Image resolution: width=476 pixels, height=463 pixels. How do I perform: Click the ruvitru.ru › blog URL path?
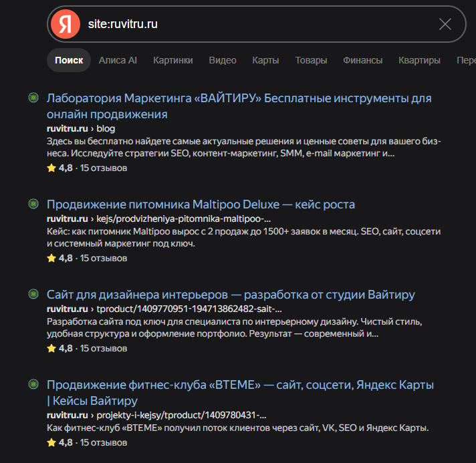(81, 128)
